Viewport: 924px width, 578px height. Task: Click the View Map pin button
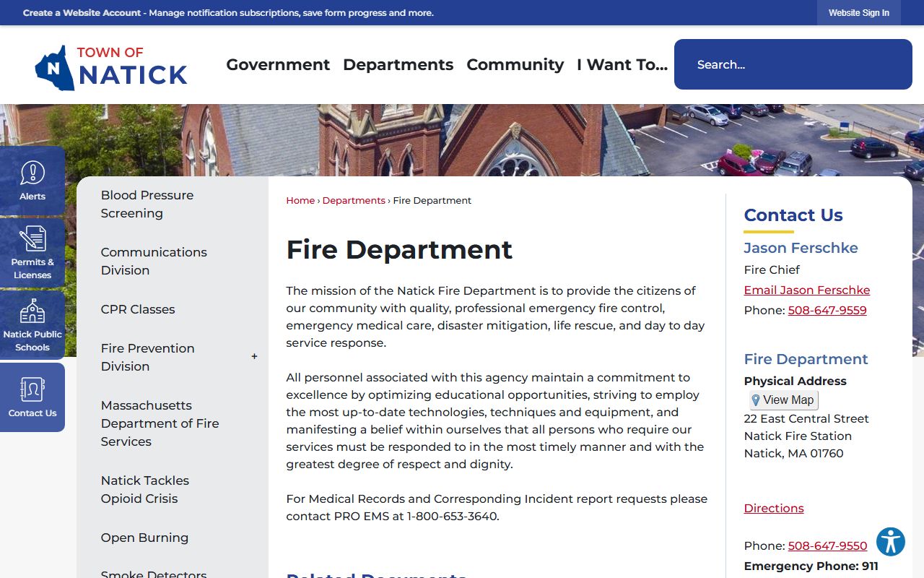[783, 400]
